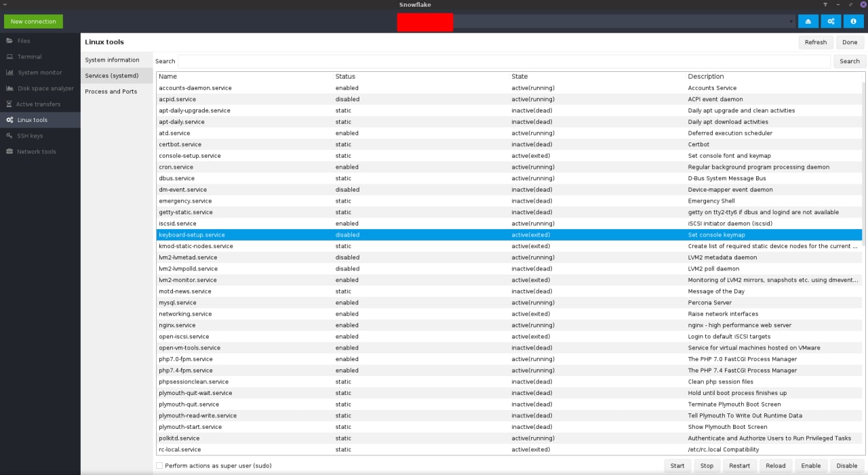Screen dimensions: 868x475
Task: Open Network tools in sidebar
Action: tap(40, 152)
